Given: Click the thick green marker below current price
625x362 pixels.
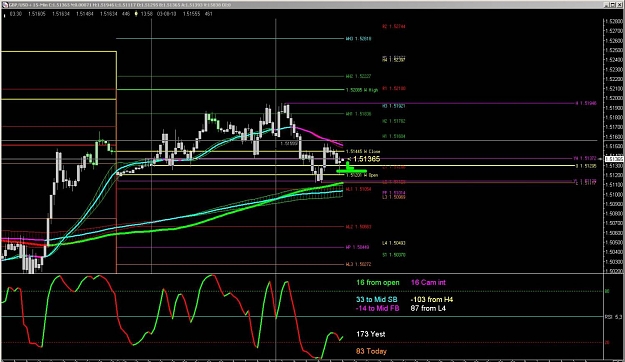Looking at the screenshot, I should coord(351,171).
